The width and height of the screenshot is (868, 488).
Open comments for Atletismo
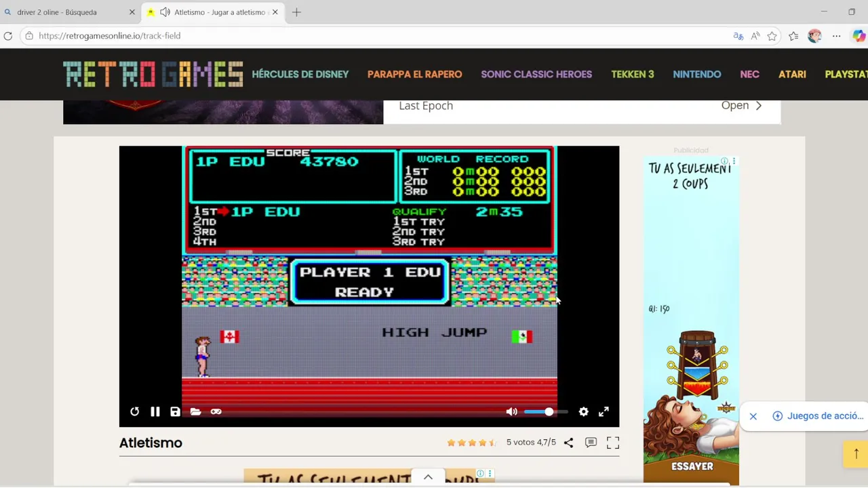point(591,443)
